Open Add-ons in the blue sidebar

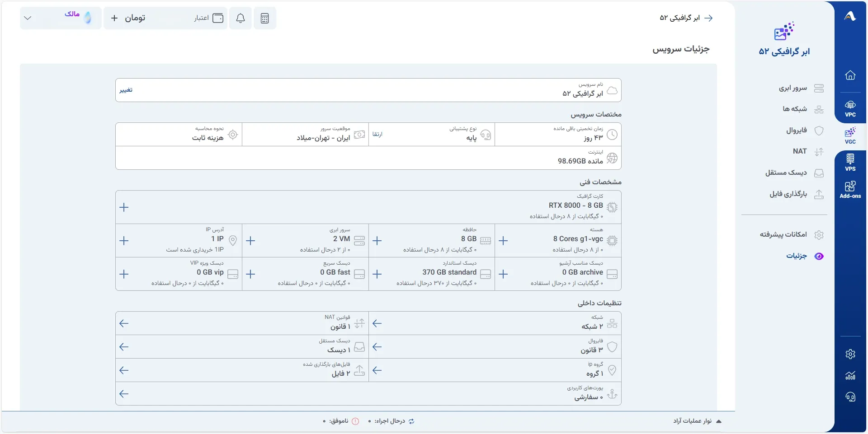(x=850, y=190)
